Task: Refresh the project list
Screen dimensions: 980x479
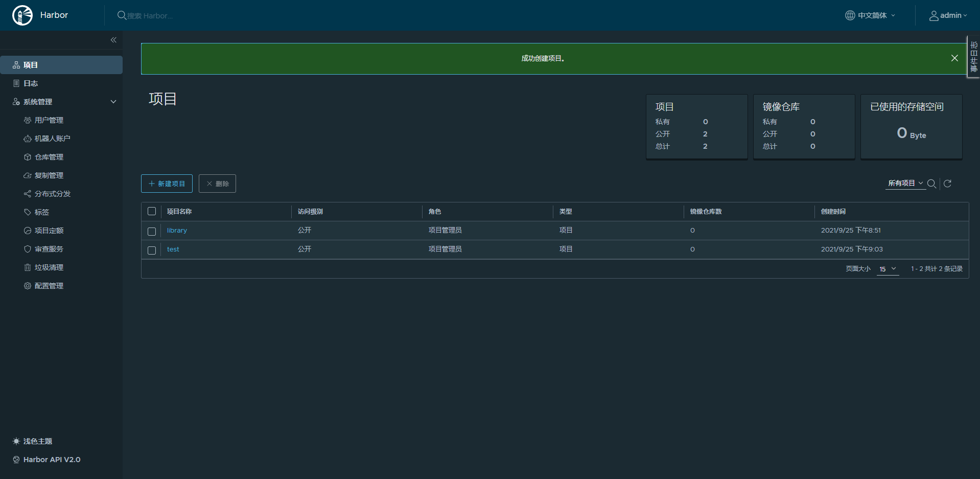Action: coord(947,184)
